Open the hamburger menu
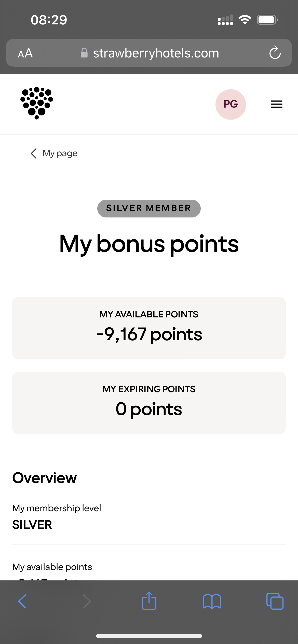 pyautogui.click(x=276, y=104)
